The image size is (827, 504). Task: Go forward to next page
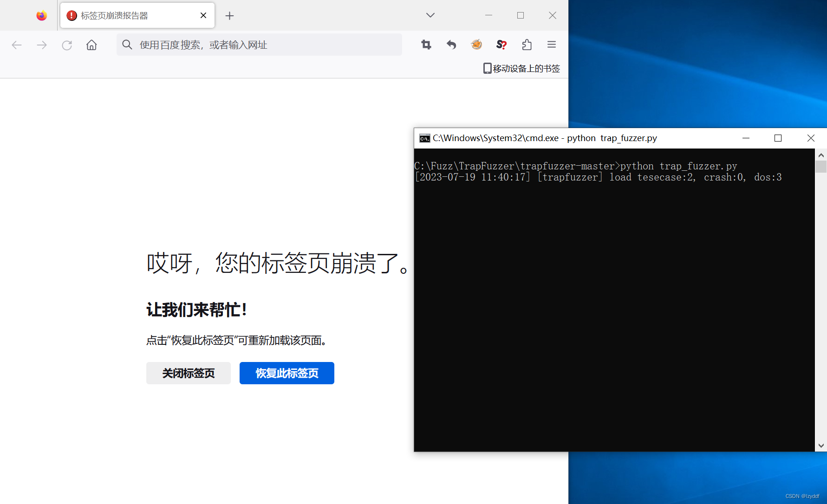click(x=42, y=45)
